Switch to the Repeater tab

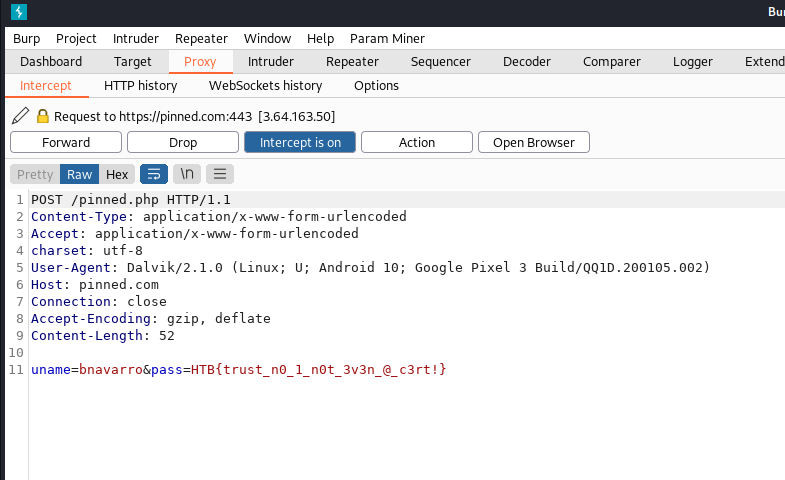point(352,61)
